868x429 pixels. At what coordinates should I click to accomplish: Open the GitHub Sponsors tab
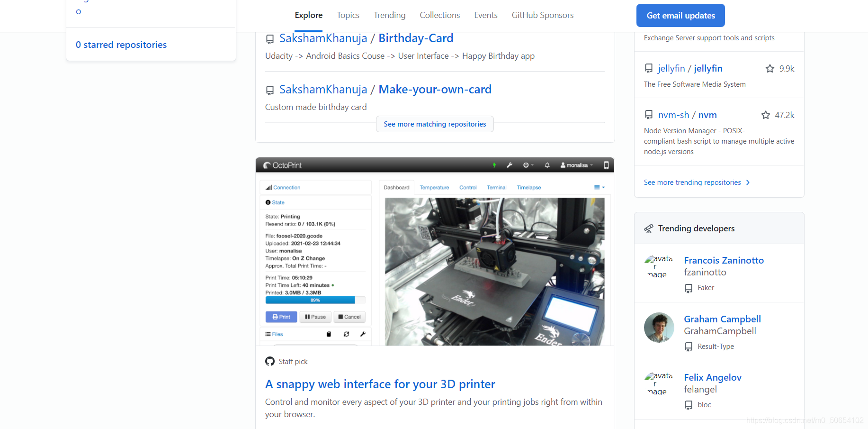point(543,15)
